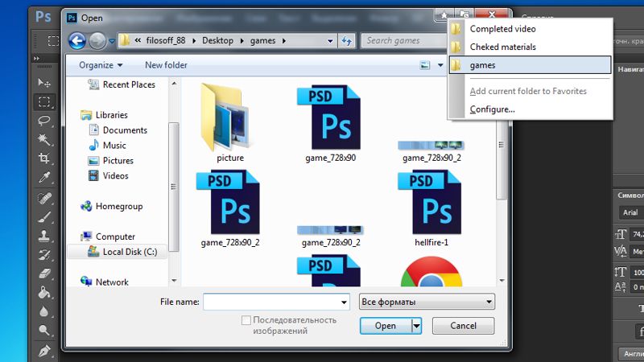Choose the Spot Healing Brush tool
The height and width of the screenshot is (362, 644).
tap(44, 198)
